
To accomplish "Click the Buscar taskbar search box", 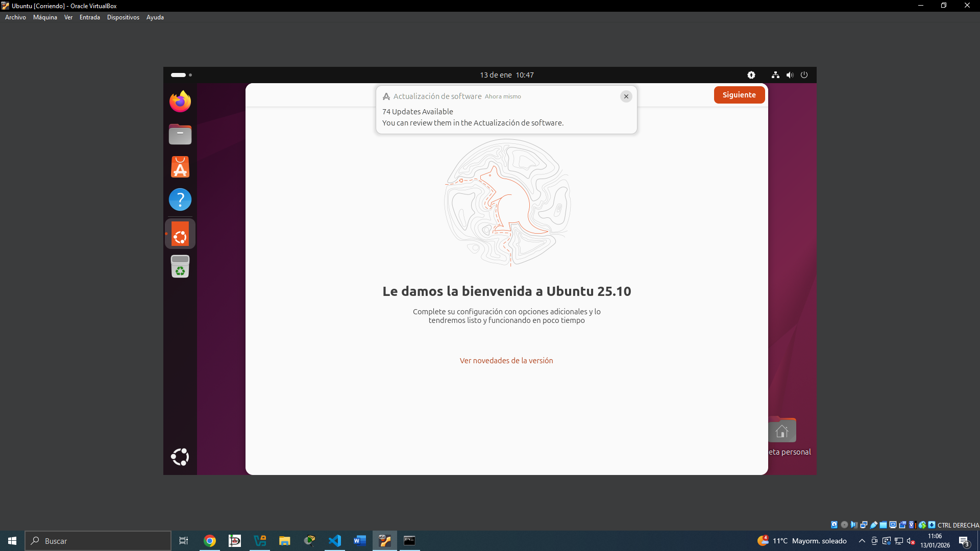I will [98, 541].
